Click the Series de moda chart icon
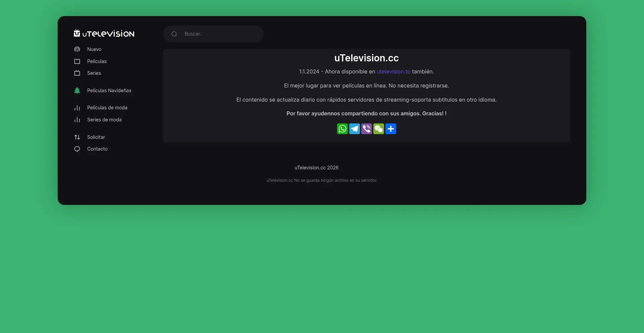The width and height of the screenshot is (644, 333). point(77,120)
